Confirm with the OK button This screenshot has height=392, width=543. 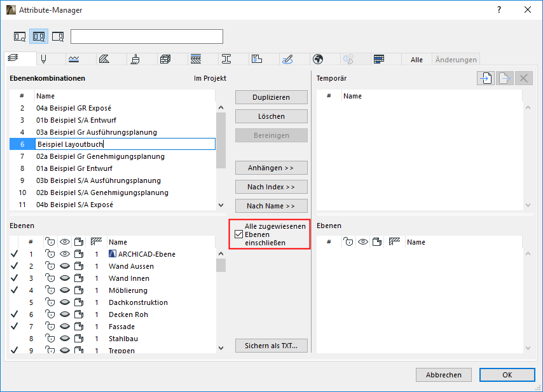point(507,375)
